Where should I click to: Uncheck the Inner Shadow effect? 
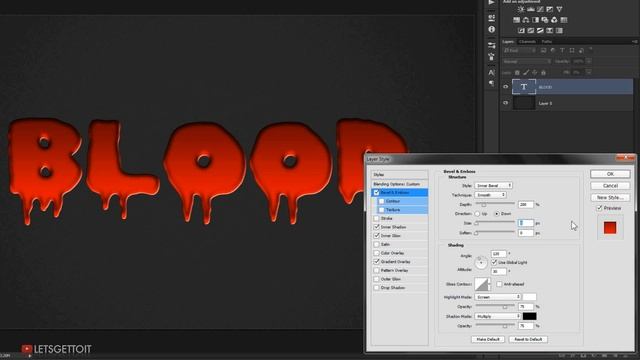pyautogui.click(x=376, y=227)
